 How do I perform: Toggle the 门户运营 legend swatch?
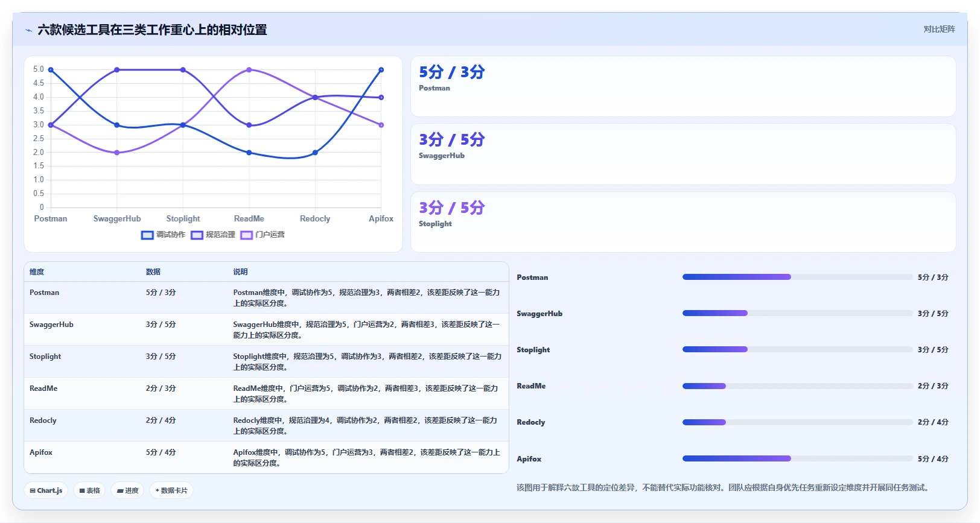coord(246,235)
